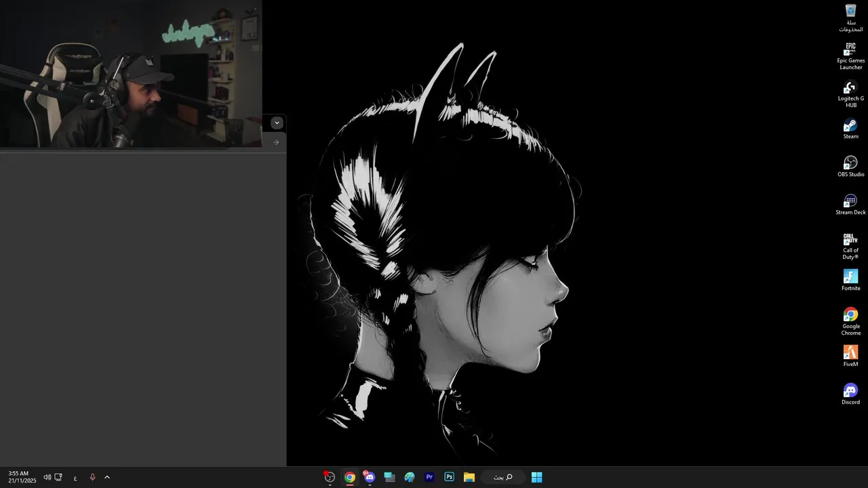Click the webcam video overlay
The image size is (868, 488).
tap(131, 74)
